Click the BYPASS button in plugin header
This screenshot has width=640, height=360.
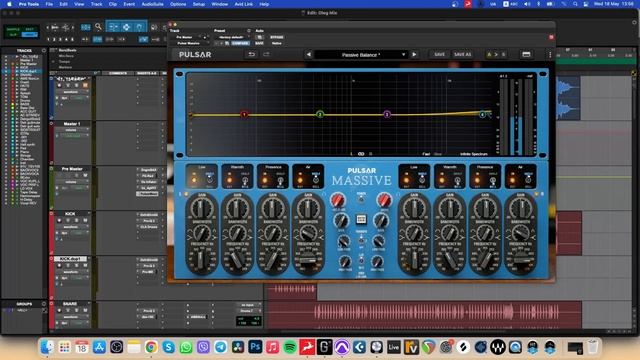pos(276,37)
